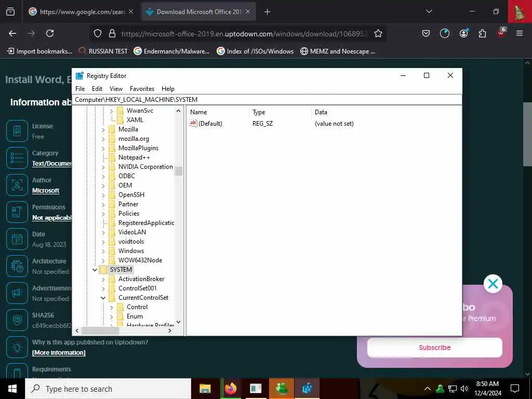The image size is (532, 399).
Task: Open the RUSSIAN TEST bookmark
Action: 103,51
